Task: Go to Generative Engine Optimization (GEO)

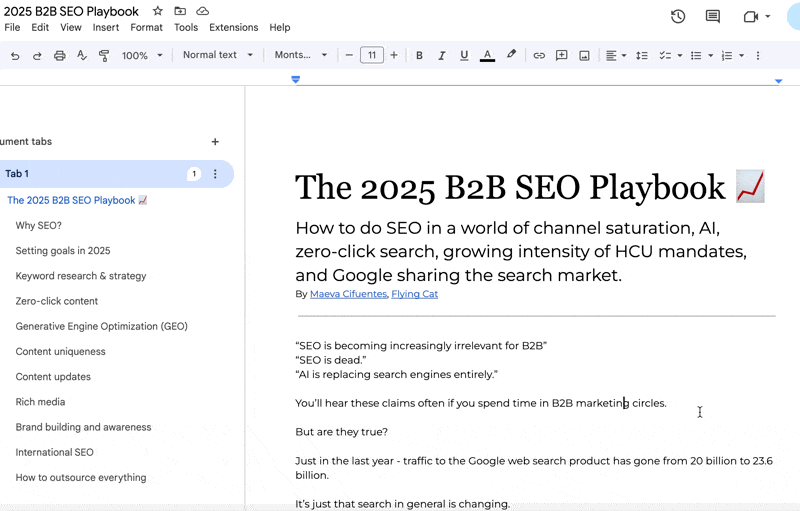Action: point(102,326)
